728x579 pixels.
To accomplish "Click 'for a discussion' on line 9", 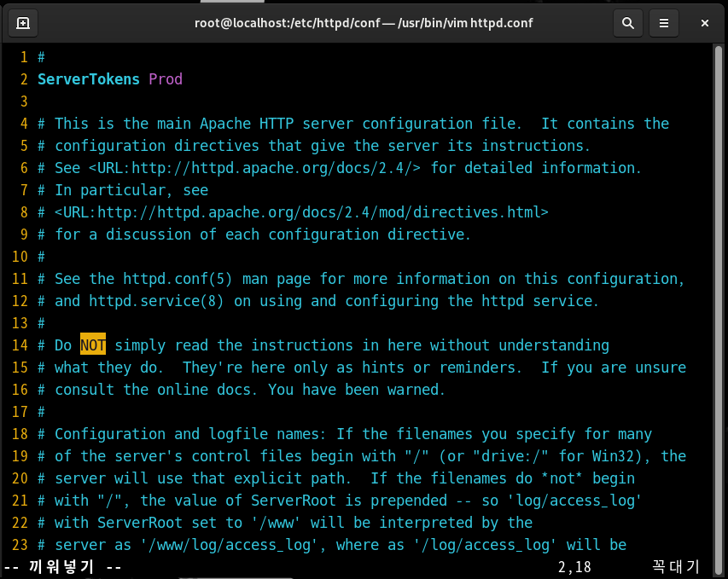I will click(123, 234).
